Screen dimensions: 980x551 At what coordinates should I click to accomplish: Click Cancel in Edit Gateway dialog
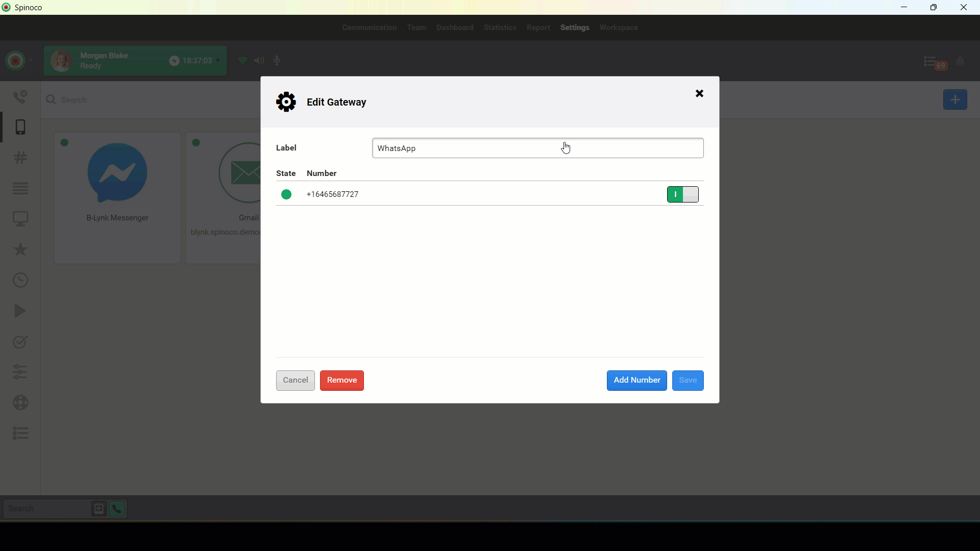(295, 380)
